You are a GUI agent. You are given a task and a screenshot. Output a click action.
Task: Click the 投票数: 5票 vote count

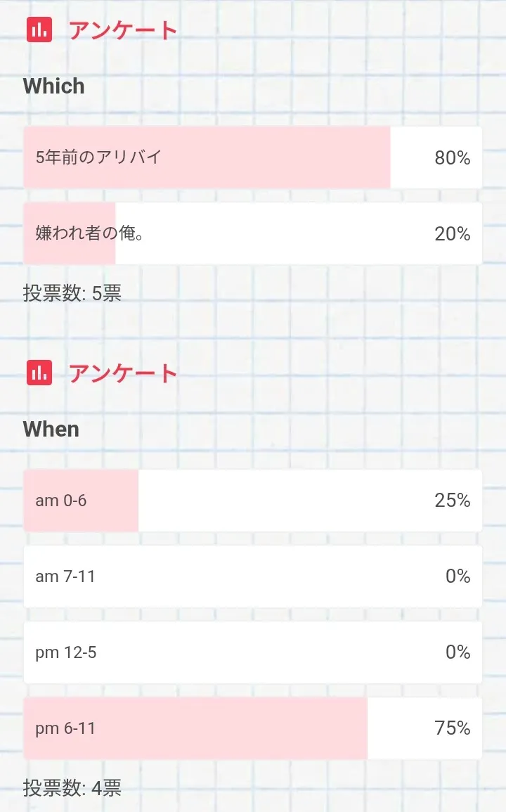click(x=72, y=293)
